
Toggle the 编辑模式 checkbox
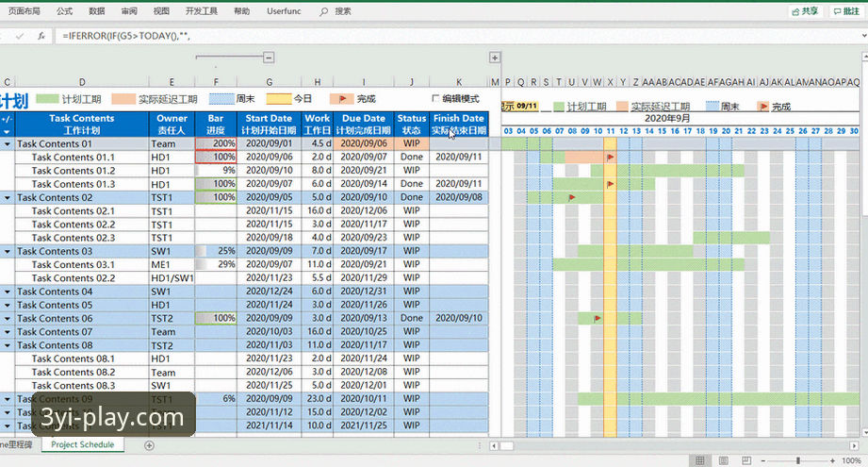point(435,98)
